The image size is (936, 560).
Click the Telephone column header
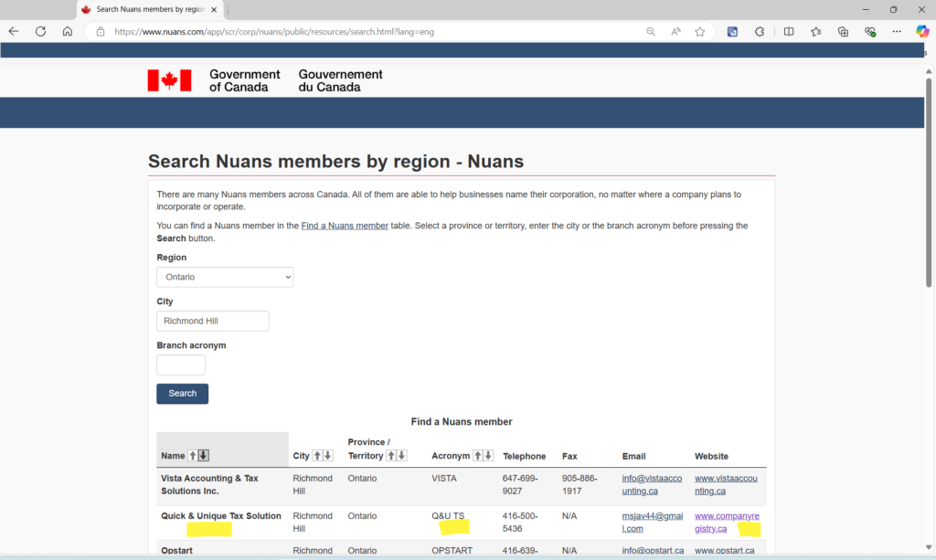[x=524, y=456]
